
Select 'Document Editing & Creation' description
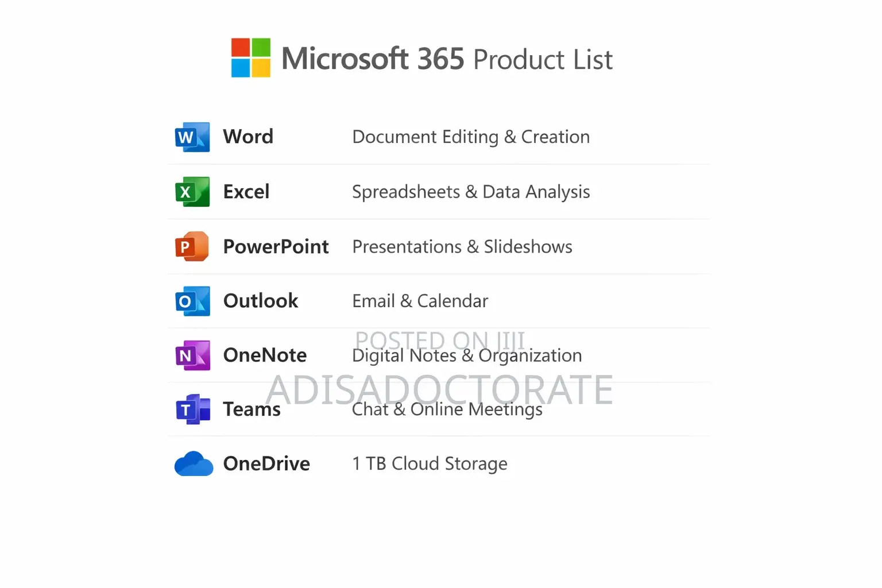click(471, 137)
